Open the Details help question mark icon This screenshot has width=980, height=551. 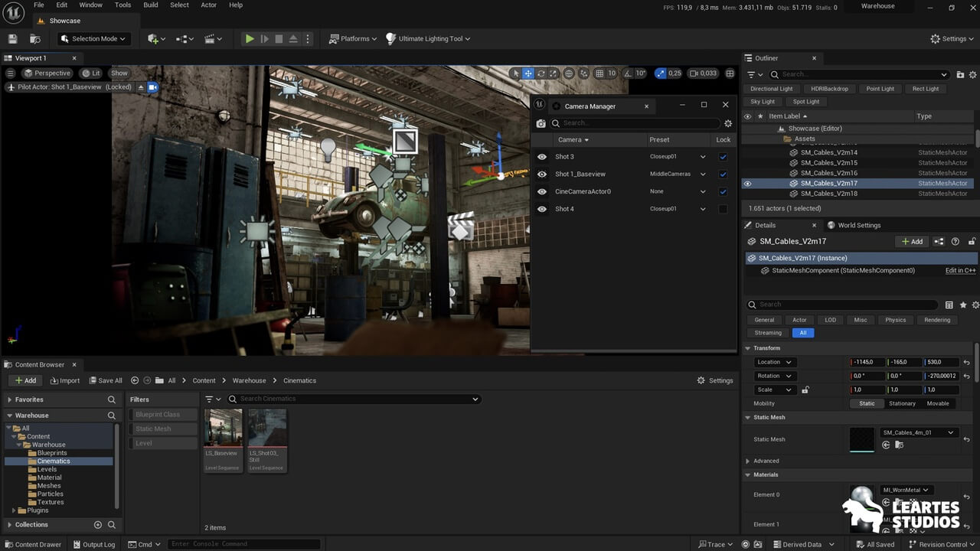tap(955, 242)
